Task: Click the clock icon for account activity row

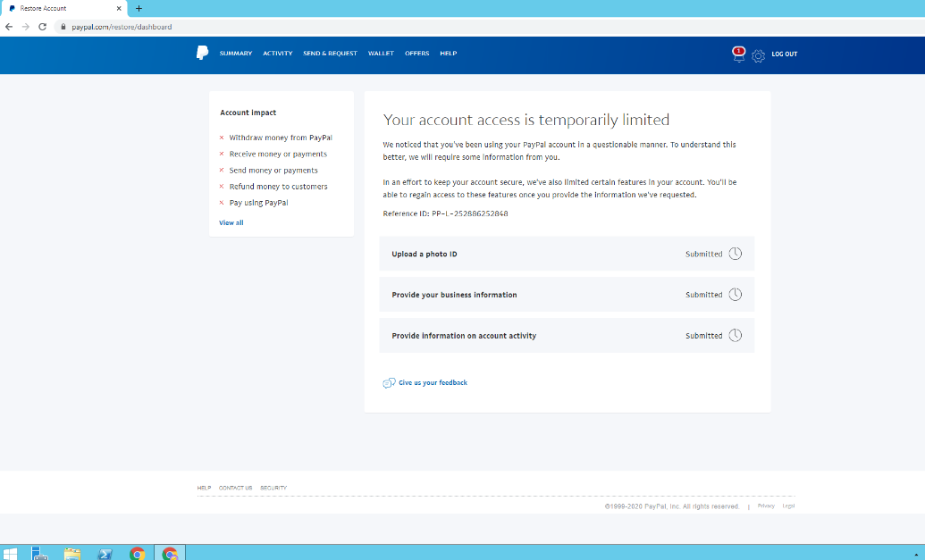Action: pos(735,336)
